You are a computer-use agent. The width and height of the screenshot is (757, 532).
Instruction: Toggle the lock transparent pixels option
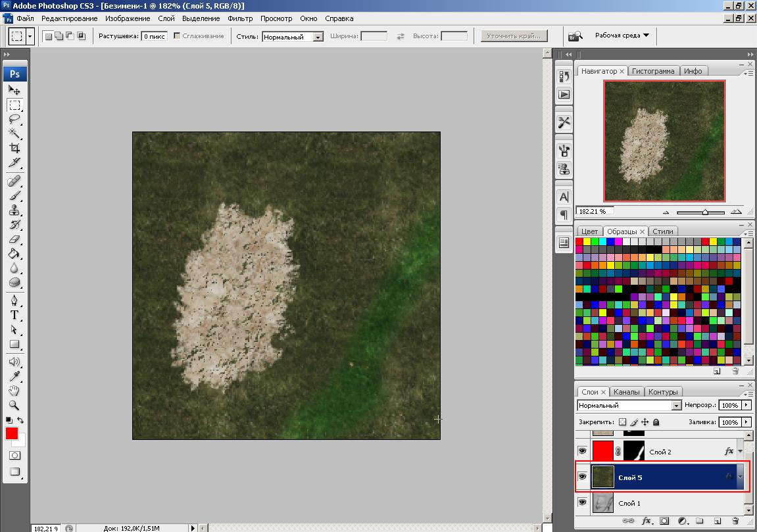tap(623, 422)
